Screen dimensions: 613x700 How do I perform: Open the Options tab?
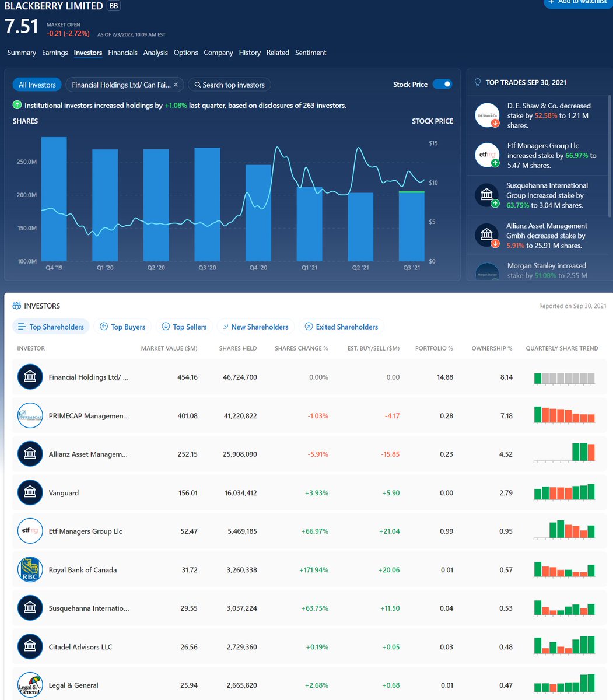click(185, 52)
